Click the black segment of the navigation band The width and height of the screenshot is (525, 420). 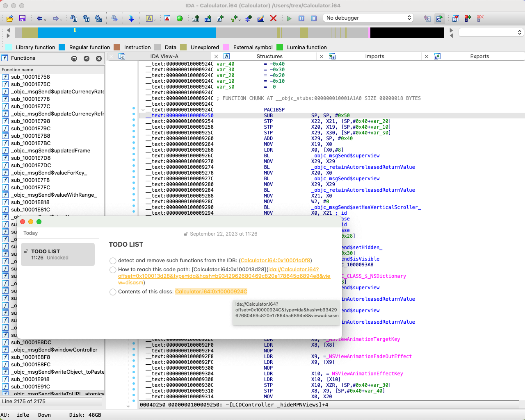click(407, 33)
